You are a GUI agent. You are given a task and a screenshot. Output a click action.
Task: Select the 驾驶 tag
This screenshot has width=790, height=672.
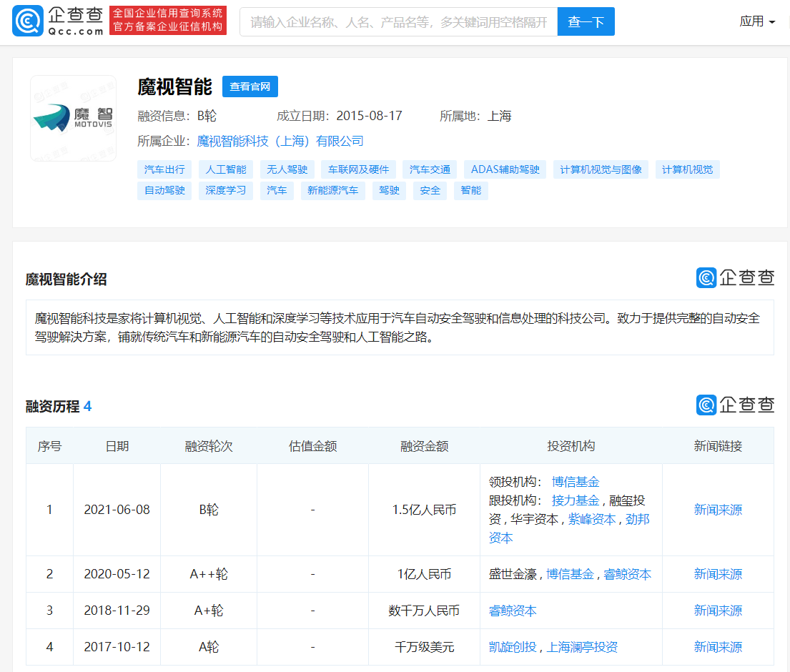coord(389,190)
